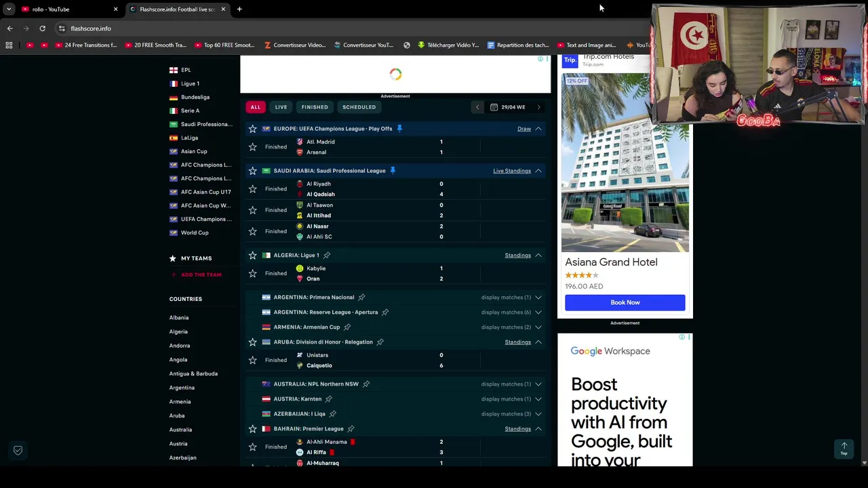Click ADD THE TEAM link
Image resolution: width=868 pixels, height=488 pixels.
pos(201,274)
